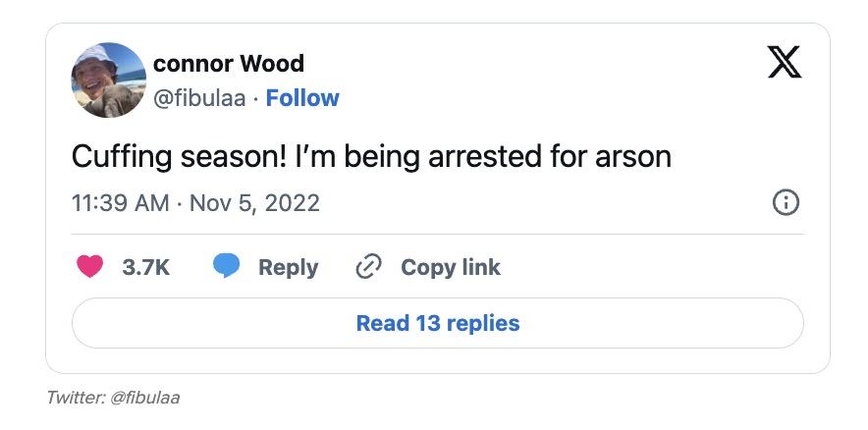Click the 'connor Wood' display name

[x=229, y=64]
